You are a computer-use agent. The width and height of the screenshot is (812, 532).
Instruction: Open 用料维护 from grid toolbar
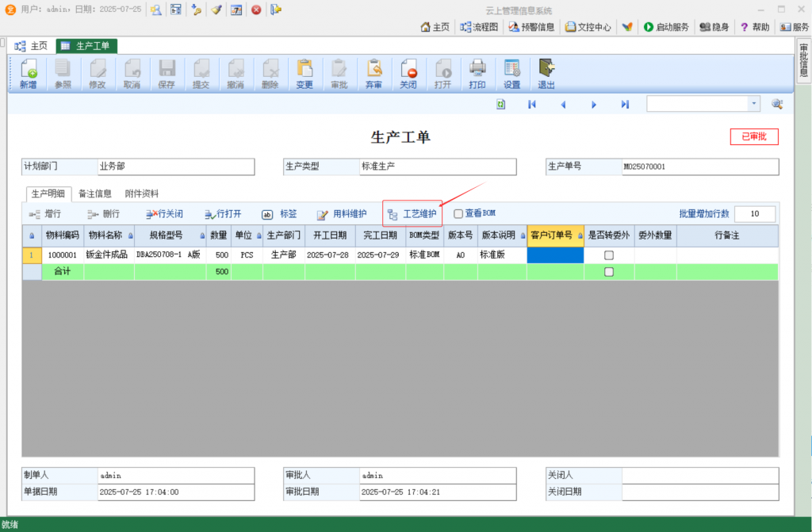342,214
